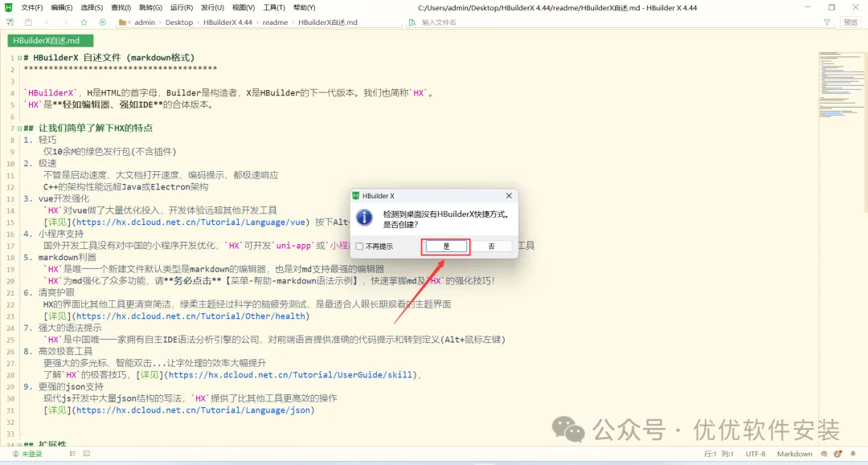
Task: Click the Desktop breadcrumb segment
Action: (x=178, y=22)
